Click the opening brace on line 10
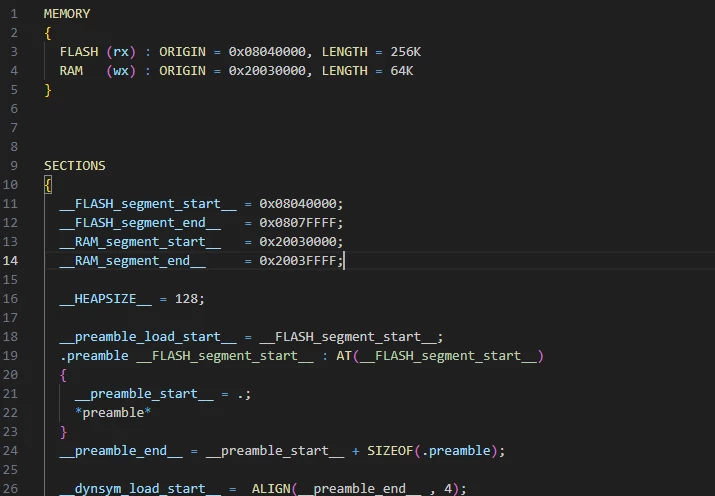 [x=48, y=185]
